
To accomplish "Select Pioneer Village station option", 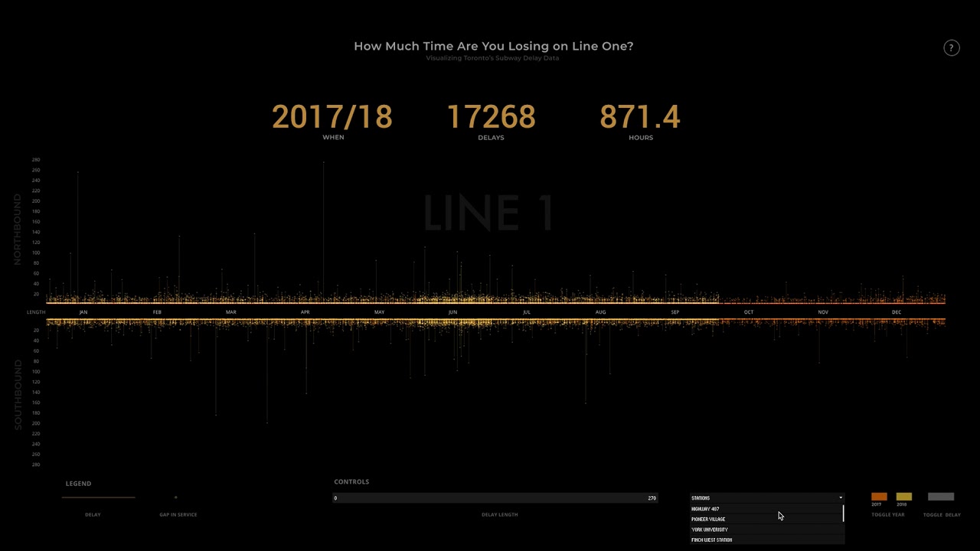I will [x=766, y=519].
